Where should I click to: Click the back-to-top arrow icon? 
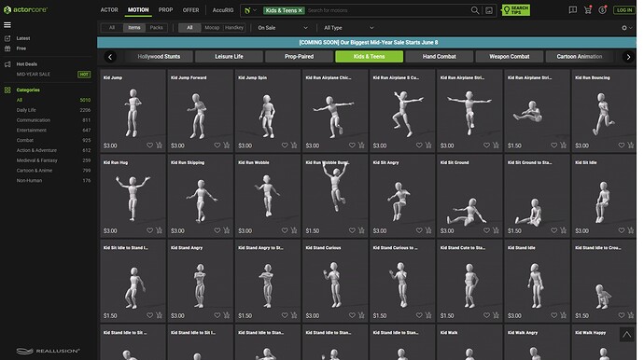click(x=627, y=335)
